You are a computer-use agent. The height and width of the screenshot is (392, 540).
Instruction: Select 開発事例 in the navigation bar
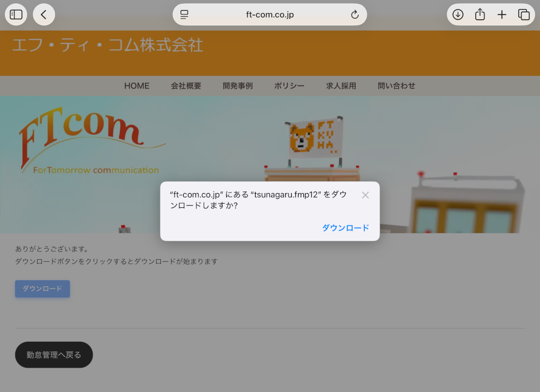[x=238, y=86]
